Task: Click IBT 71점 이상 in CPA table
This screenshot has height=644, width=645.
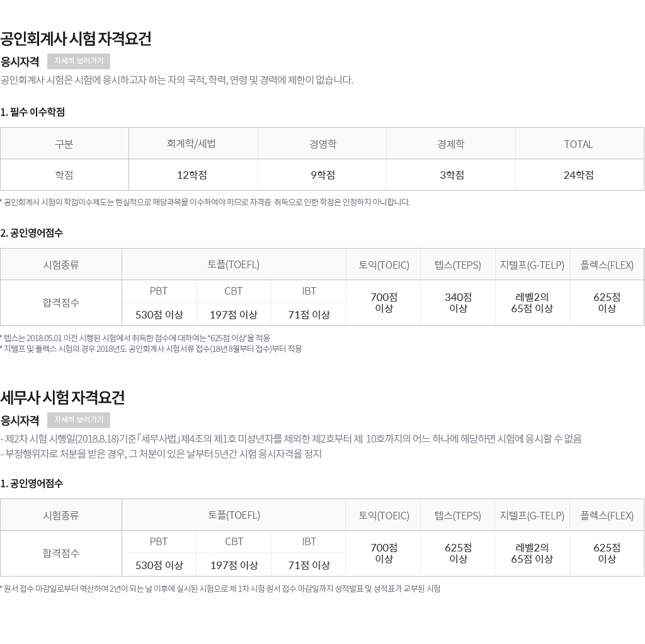Action: coord(309,315)
